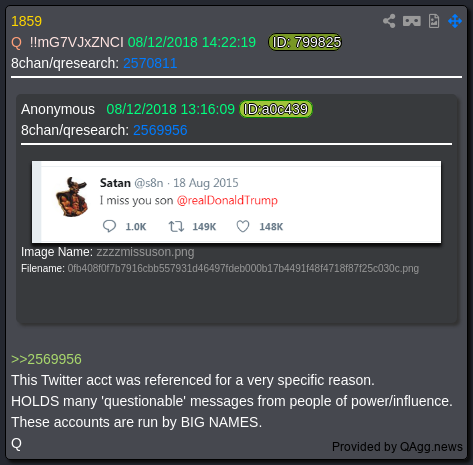Screen dimensions: 473x465
Task: Click the reply speech bubble icon in tweet
Action: pos(109,226)
